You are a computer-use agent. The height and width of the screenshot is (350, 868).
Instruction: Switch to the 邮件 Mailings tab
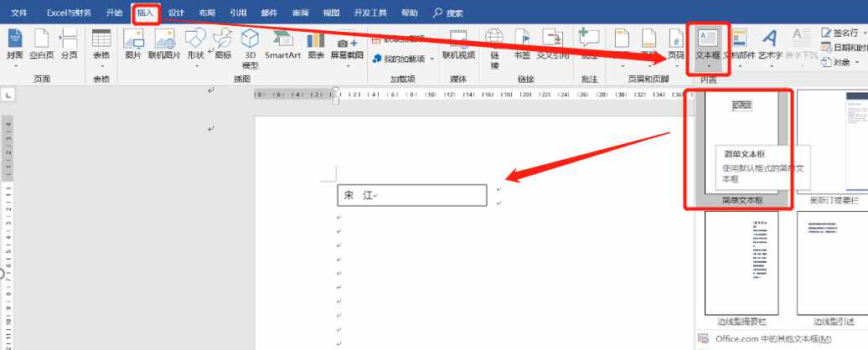click(270, 13)
